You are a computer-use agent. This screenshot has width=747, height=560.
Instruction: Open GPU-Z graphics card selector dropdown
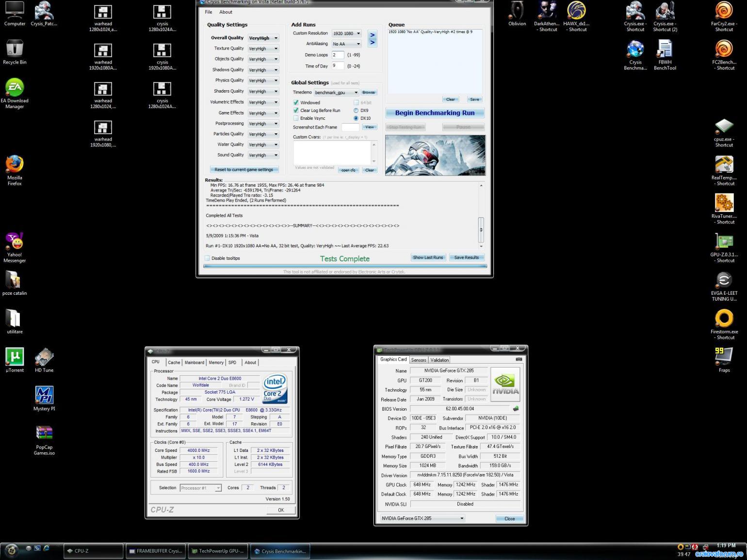point(421,518)
